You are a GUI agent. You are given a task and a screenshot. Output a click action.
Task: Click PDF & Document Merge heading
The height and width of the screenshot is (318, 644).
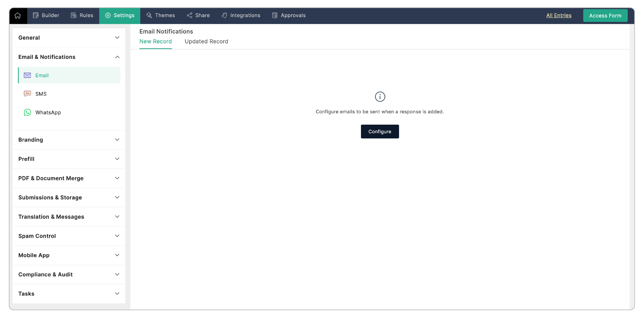[51, 178]
